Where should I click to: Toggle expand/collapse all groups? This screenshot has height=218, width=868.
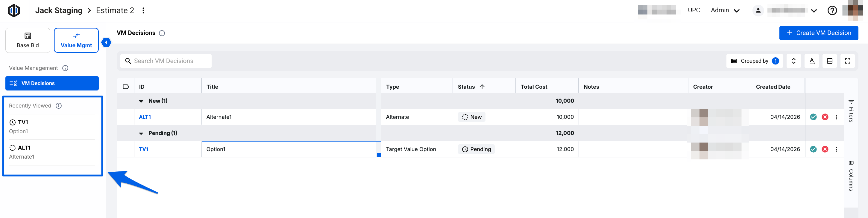pos(793,61)
